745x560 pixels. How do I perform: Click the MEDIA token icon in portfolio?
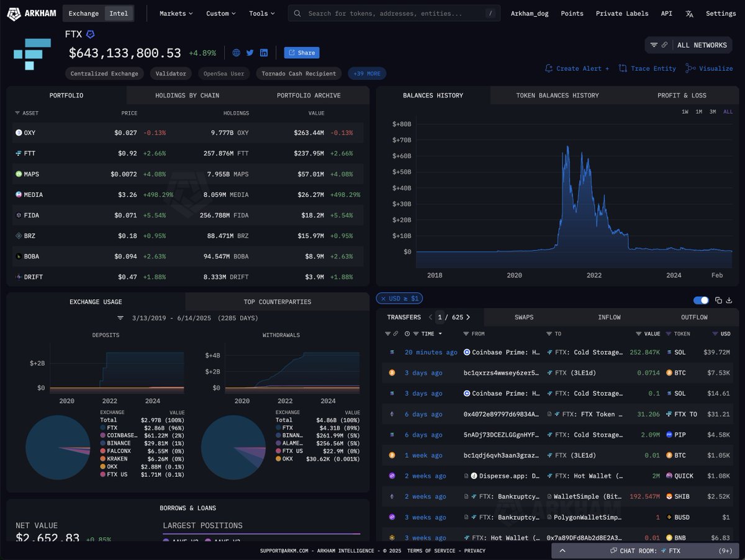click(x=19, y=194)
